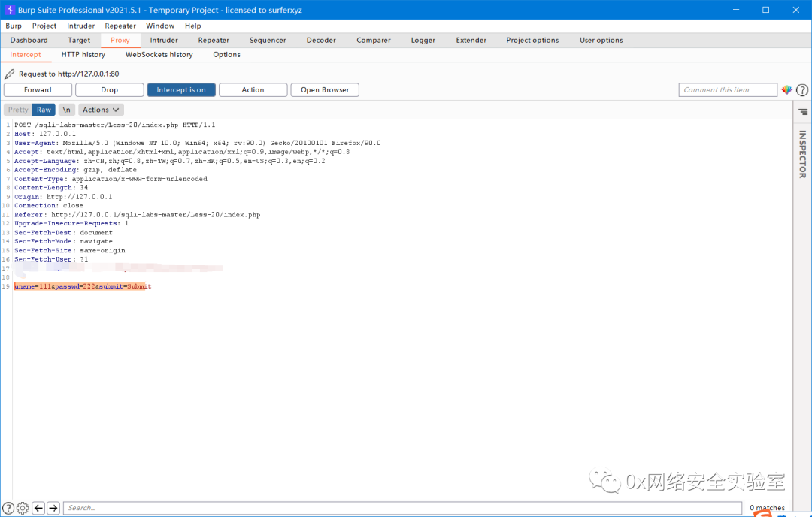This screenshot has height=517, width=812.
Task: Open the HTTP history sub-tab
Action: pos(83,55)
